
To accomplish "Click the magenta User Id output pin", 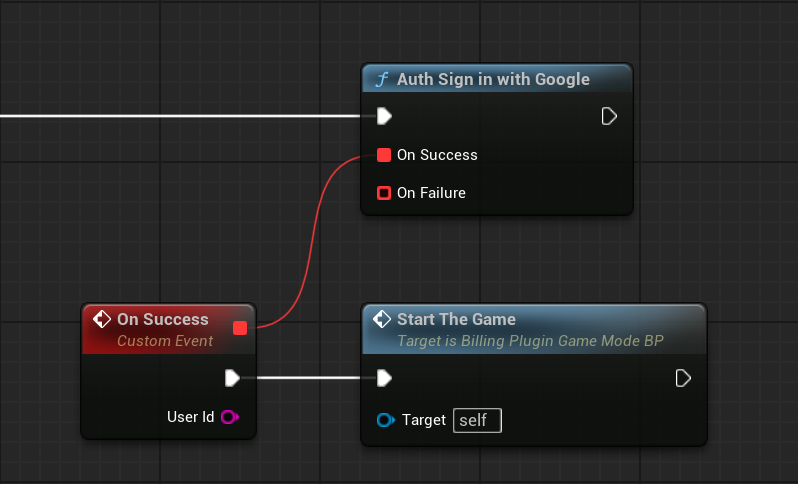I will (229, 417).
